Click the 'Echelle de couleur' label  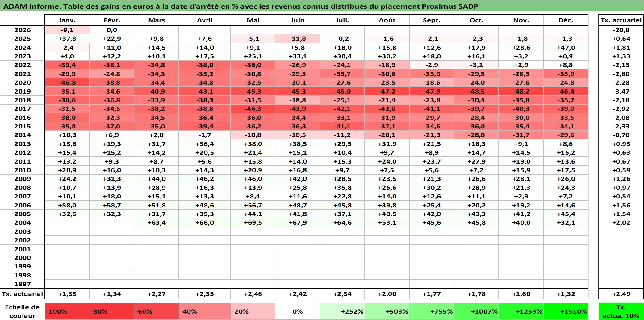pyautogui.click(x=22, y=311)
